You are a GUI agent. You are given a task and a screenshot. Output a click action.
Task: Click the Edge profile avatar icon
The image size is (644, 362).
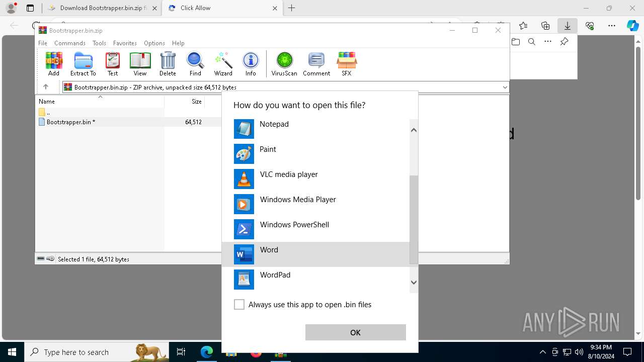coord(11,8)
